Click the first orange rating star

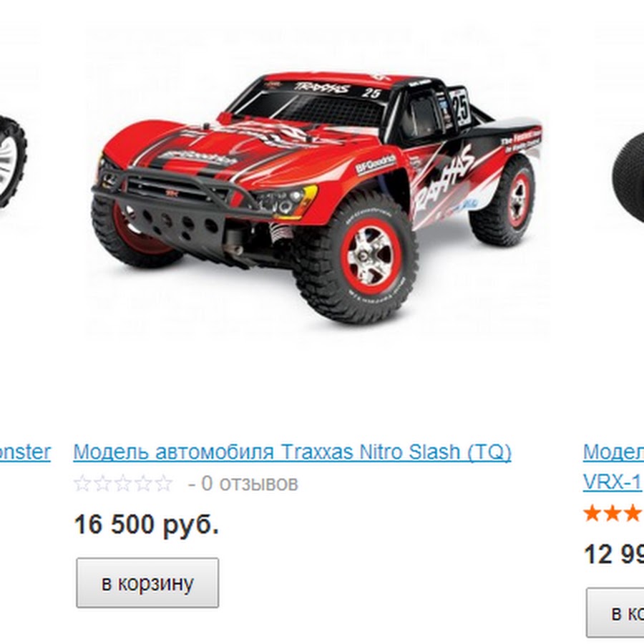point(592,513)
